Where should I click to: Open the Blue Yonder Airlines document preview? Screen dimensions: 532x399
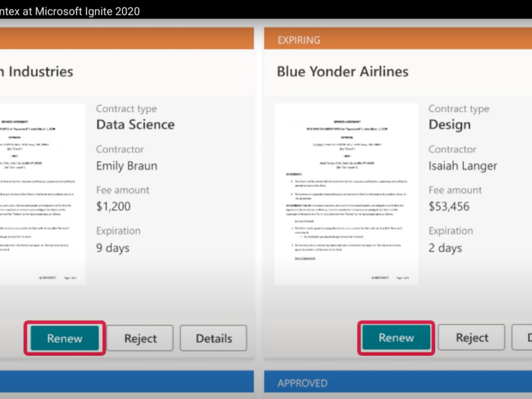346,194
